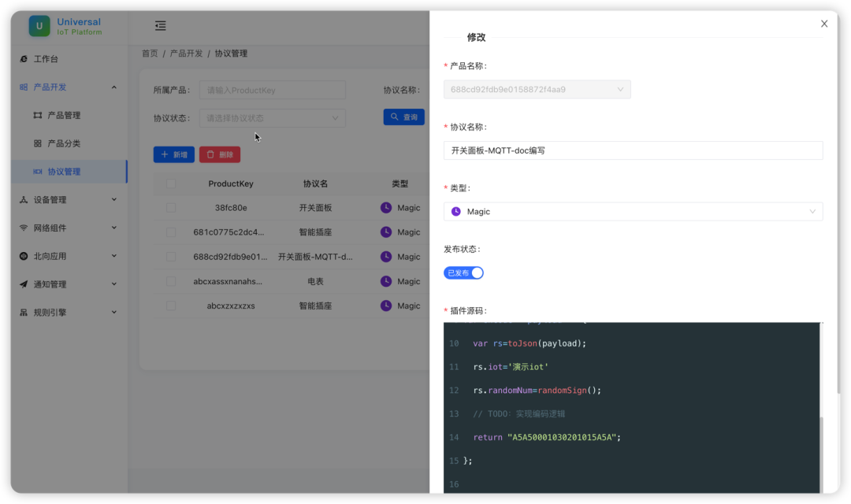
Task: Tick the select-all checkbox in table header
Action: pyautogui.click(x=171, y=183)
